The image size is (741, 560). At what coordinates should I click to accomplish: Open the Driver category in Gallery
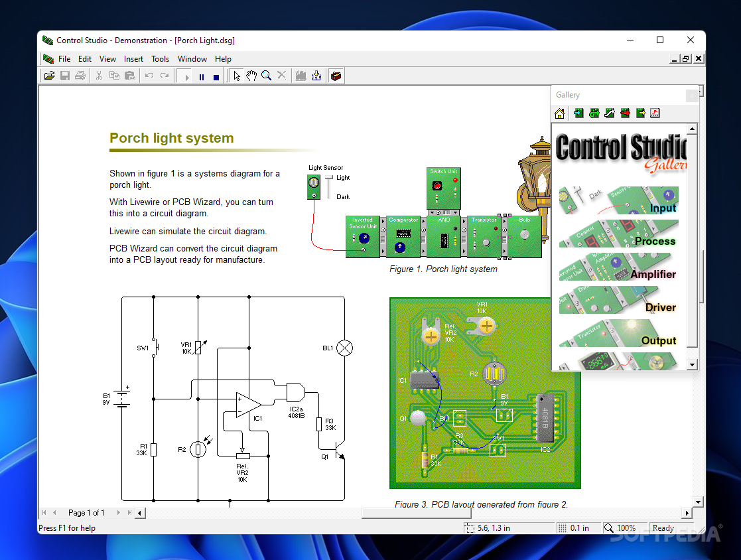(618, 300)
